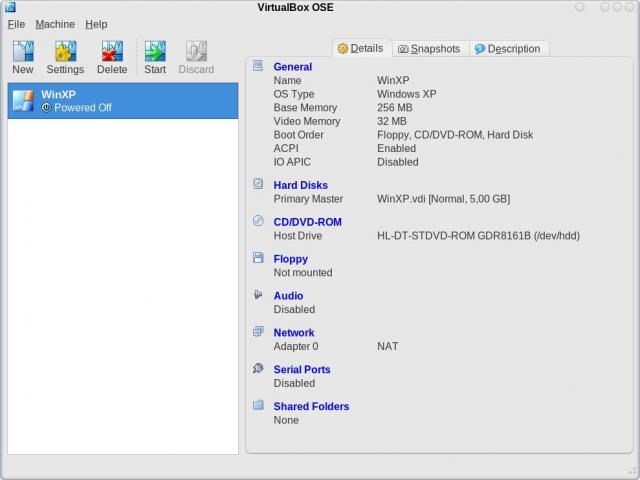Click the Network section icon
The height and width of the screenshot is (480, 640).
coord(258,331)
